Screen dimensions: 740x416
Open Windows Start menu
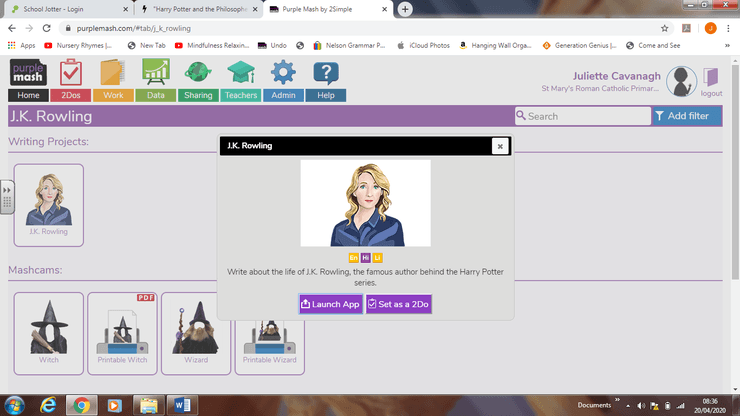tap(14, 406)
